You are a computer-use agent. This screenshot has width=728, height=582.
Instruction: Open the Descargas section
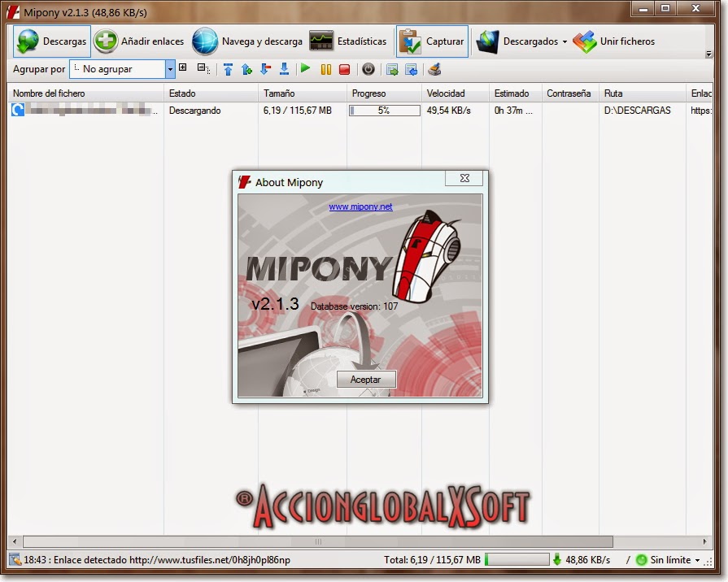point(51,41)
